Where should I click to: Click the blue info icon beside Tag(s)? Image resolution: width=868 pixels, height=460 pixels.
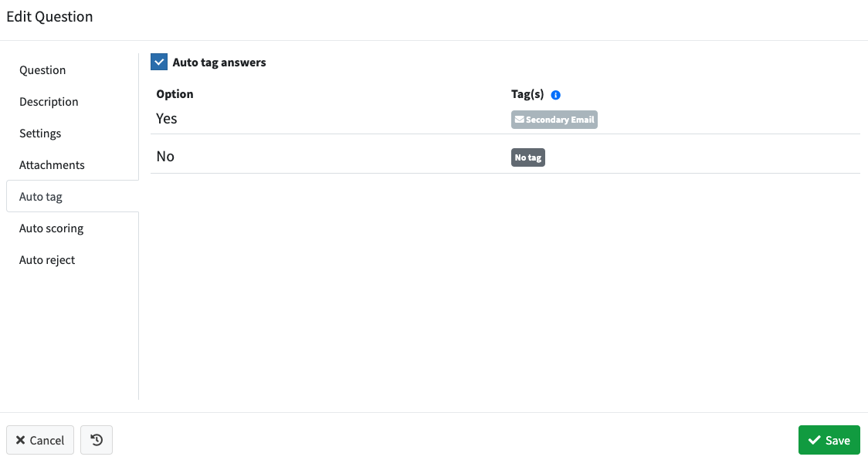coord(556,95)
